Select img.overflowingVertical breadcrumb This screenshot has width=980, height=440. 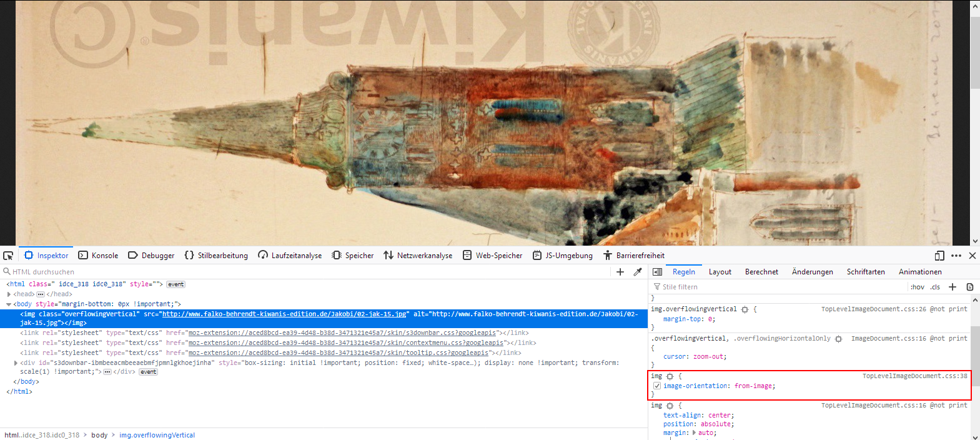pyautogui.click(x=157, y=435)
